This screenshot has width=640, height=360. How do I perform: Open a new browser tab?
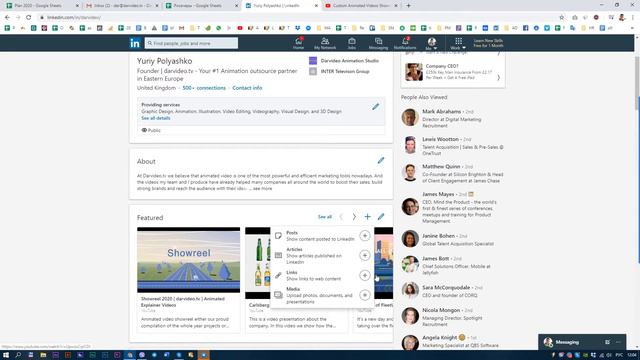pos(408,6)
